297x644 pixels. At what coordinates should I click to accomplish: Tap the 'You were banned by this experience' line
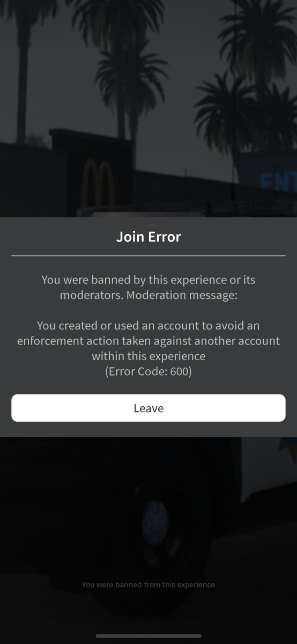click(148, 280)
